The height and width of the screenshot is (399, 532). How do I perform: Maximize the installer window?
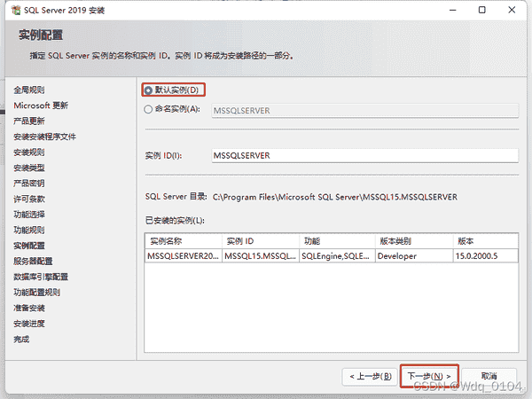pos(481,11)
